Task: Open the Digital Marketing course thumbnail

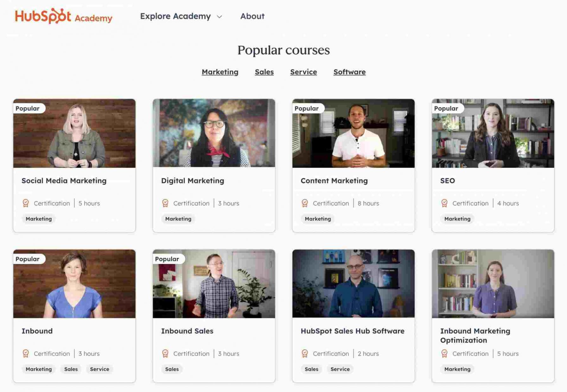Action: tap(214, 133)
